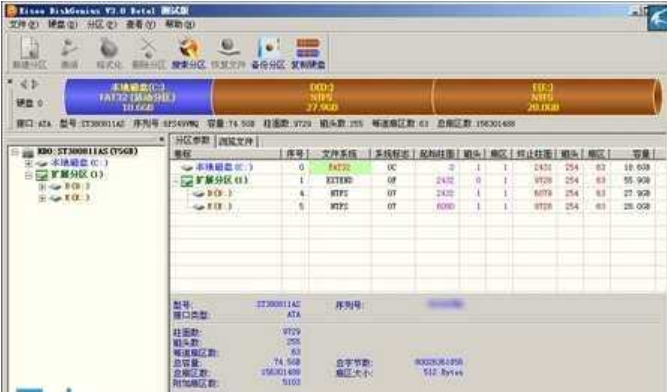The width and height of the screenshot is (667, 392).
Task: Click the 激活 (activate) toolbar icon
Action: (x=69, y=53)
